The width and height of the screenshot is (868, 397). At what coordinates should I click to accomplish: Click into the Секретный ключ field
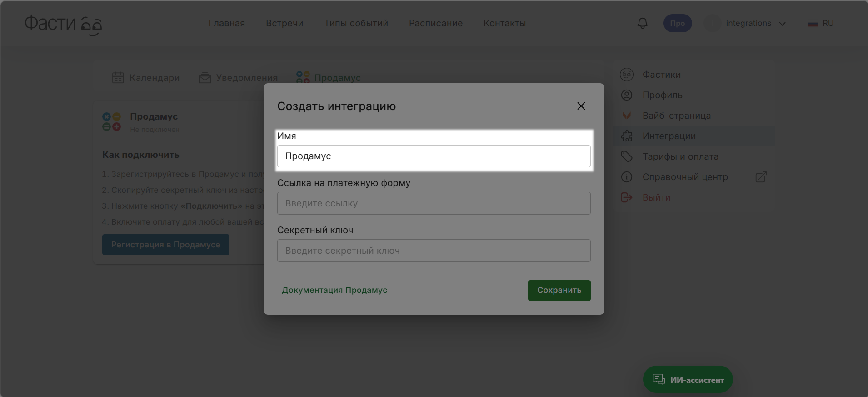(x=434, y=251)
